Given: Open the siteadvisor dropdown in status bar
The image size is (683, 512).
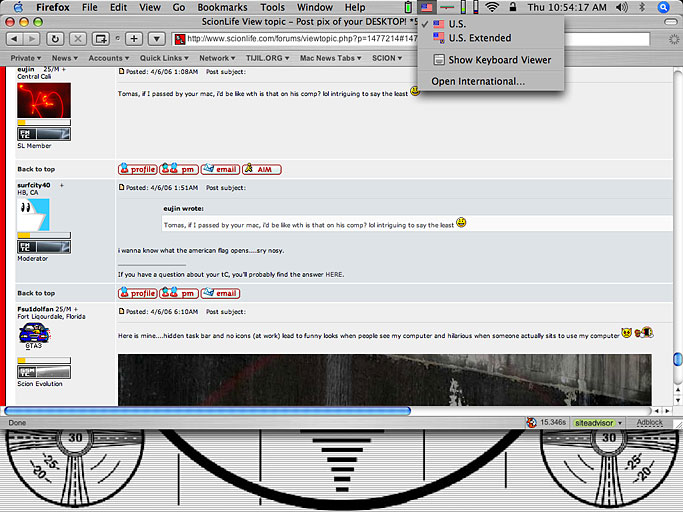Looking at the screenshot, I should 599,423.
